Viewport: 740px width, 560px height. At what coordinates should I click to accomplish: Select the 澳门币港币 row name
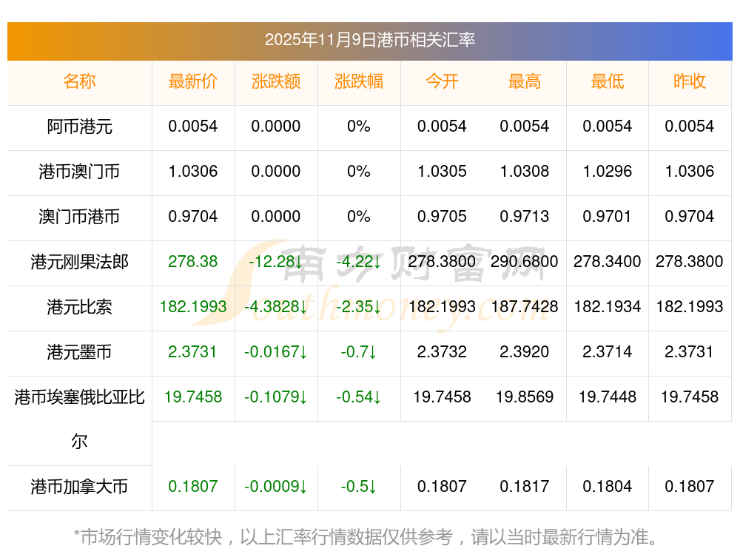coord(79,217)
